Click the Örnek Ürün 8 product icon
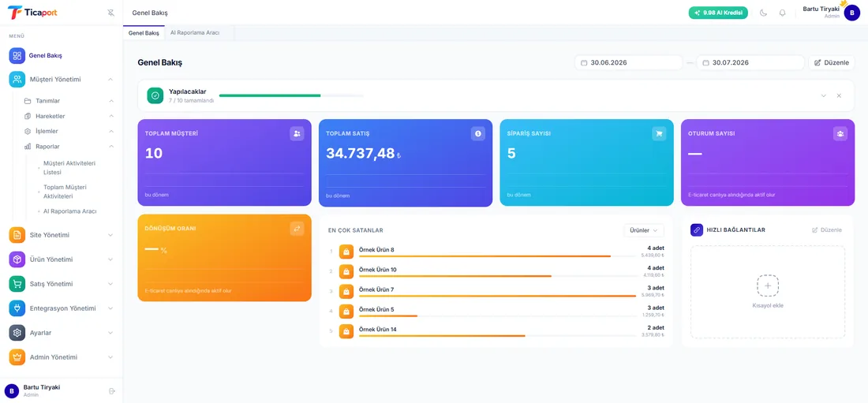This screenshot has width=868, height=403. coord(346,252)
